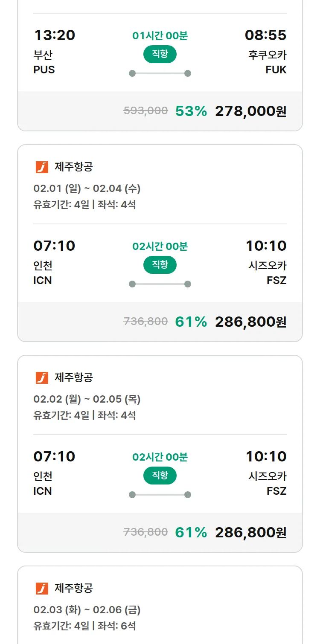Open the 02.03 (화) ~ 02.06 (금) itinerary
The image size is (320, 644).
click(87, 610)
